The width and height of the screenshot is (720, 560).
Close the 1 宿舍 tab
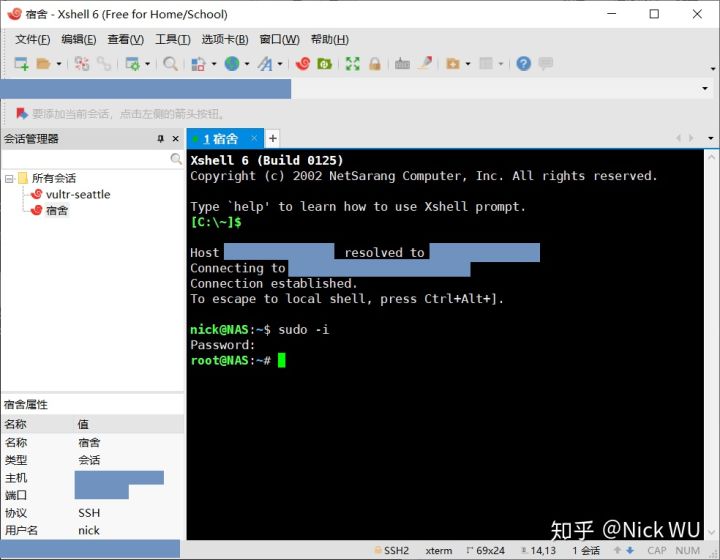click(x=254, y=138)
